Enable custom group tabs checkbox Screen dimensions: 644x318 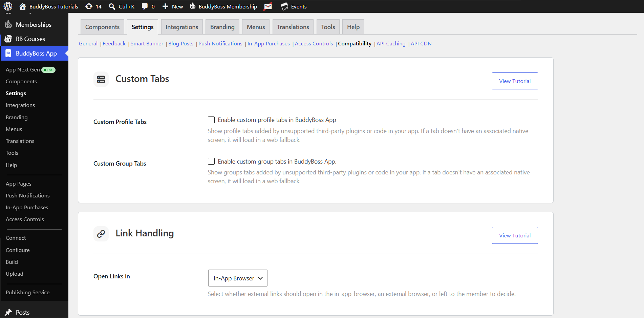click(x=211, y=161)
